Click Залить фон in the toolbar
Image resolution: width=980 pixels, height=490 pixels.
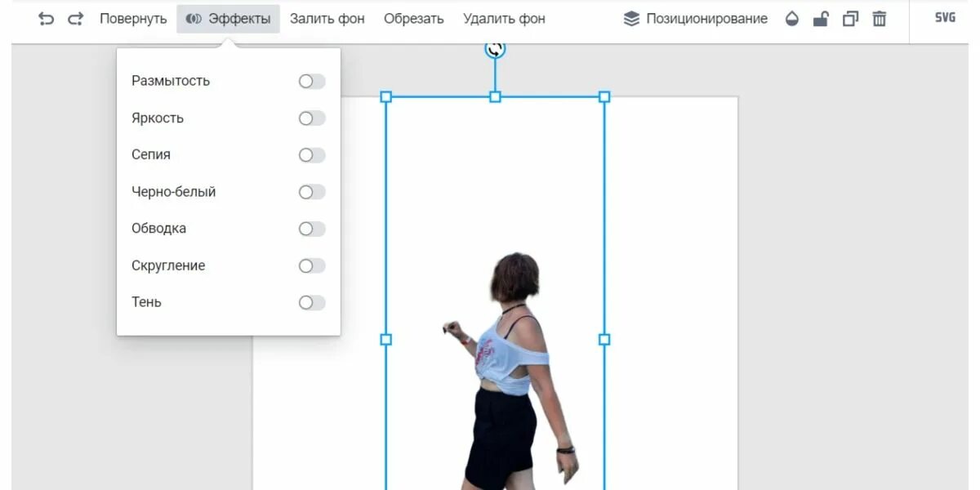pos(327,19)
